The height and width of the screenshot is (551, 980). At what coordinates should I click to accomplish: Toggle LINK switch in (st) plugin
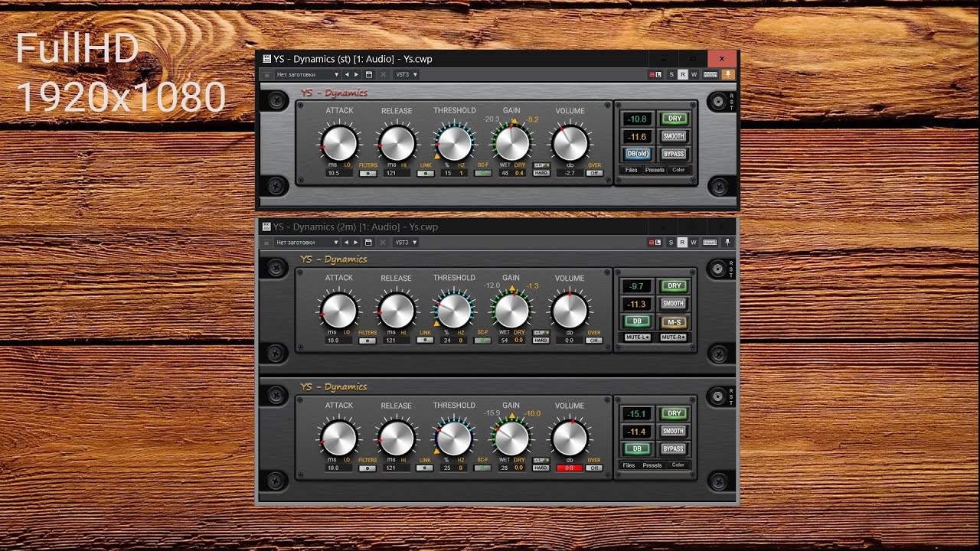coord(425,174)
